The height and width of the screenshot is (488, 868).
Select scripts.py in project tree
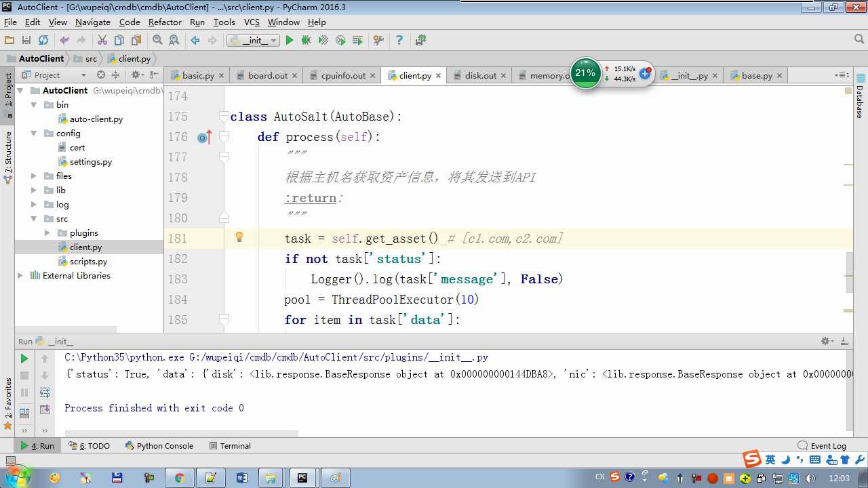(88, 262)
